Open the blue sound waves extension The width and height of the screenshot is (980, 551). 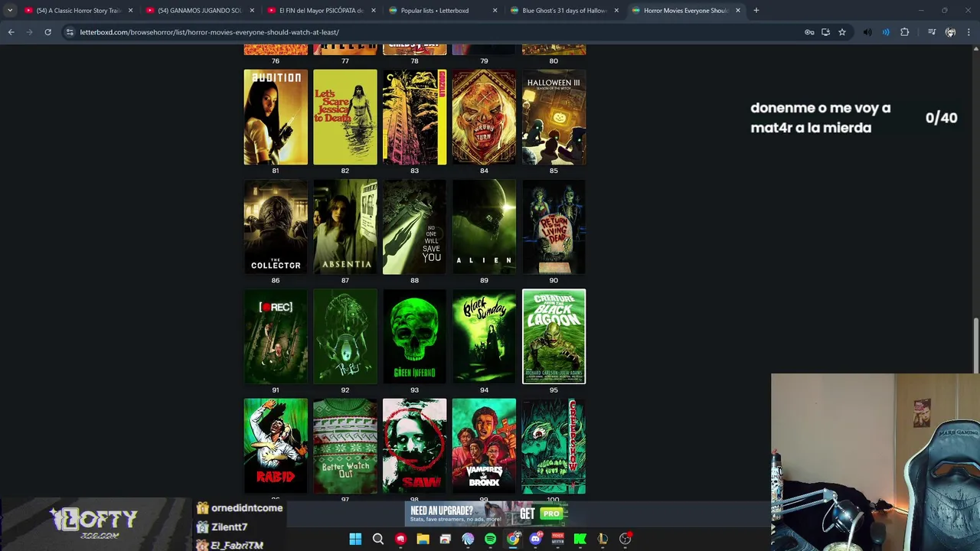(x=886, y=32)
